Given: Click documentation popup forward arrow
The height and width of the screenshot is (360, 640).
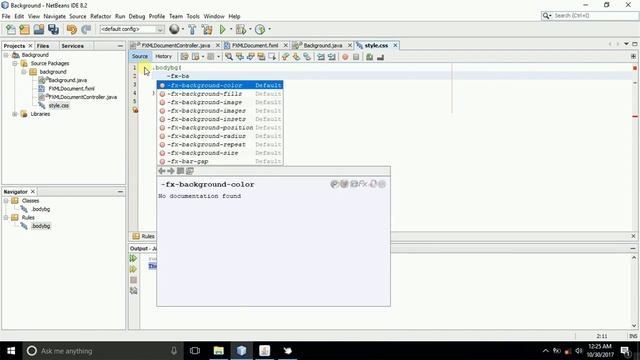Looking at the screenshot, I should click(x=171, y=171).
